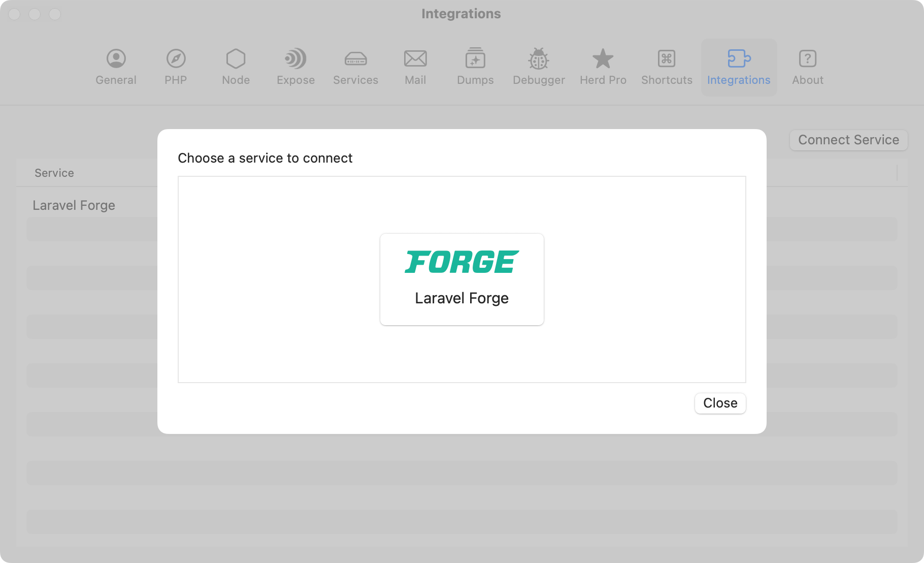Open the About question mark icon
Image resolution: width=924 pixels, height=563 pixels.
click(x=807, y=59)
